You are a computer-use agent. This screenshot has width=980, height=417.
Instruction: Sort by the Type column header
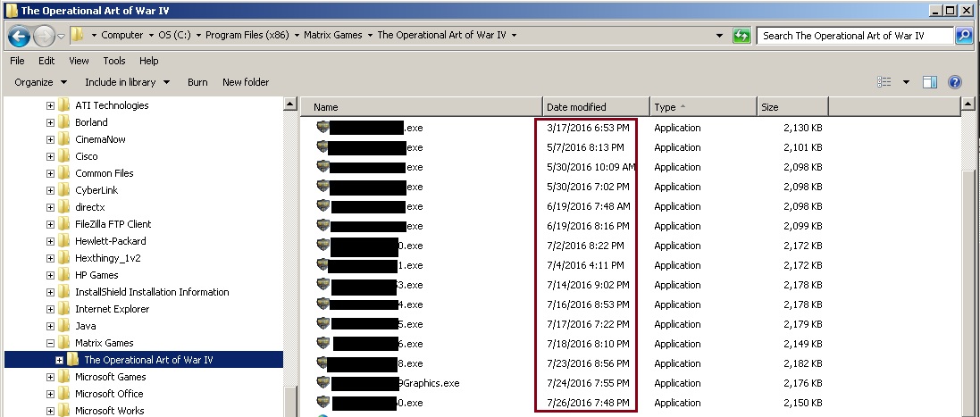click(704, 107)
